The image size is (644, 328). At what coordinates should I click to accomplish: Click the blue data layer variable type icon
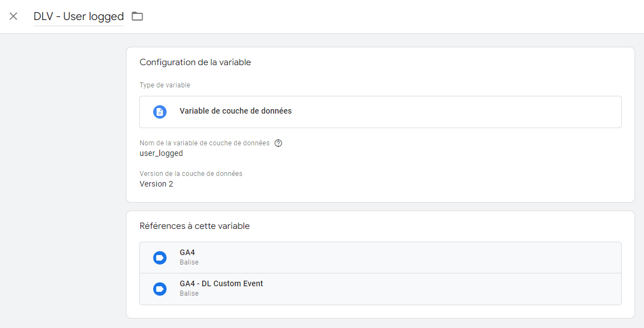pyautogui.click(x=160, y=112)
